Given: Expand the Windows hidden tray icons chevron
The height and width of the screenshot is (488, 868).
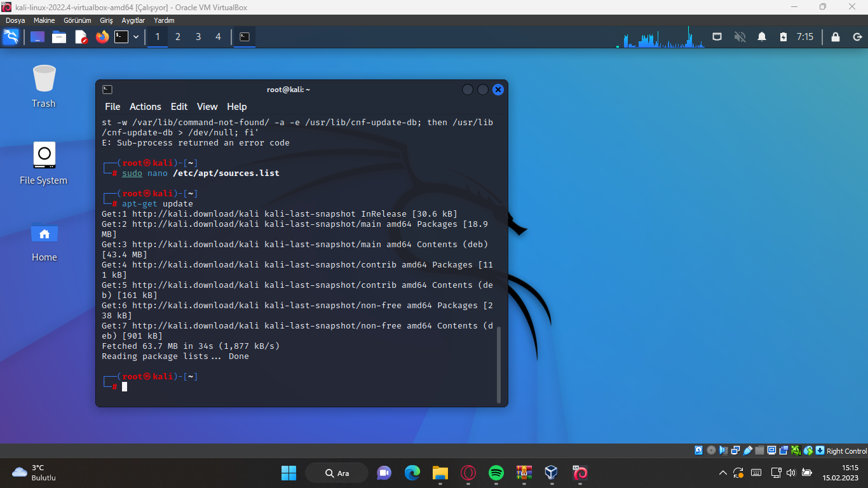Looking at the screenshot, I should point(722,473).
